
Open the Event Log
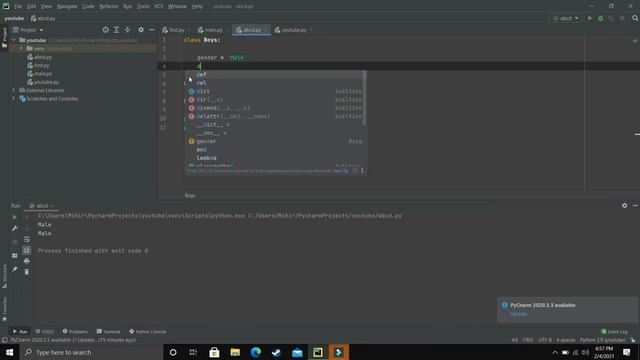coord(614,331)
